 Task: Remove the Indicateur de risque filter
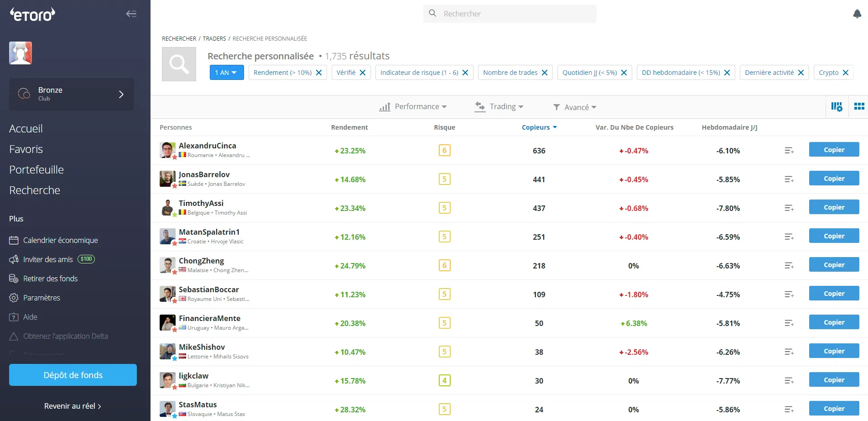(465, 73)
